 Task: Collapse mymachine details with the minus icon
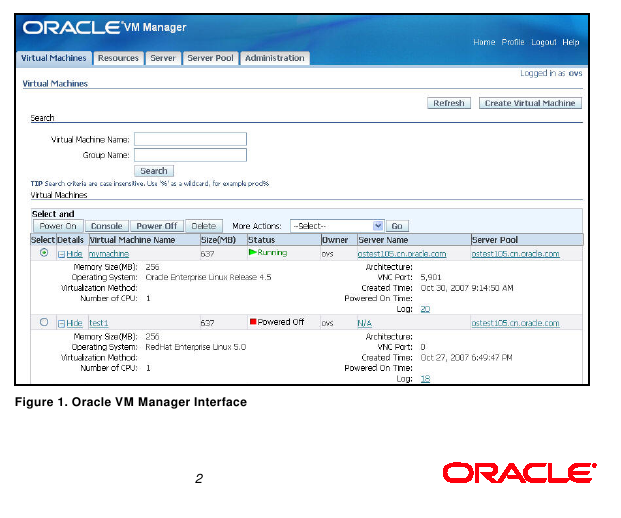[x=61, y=254]
